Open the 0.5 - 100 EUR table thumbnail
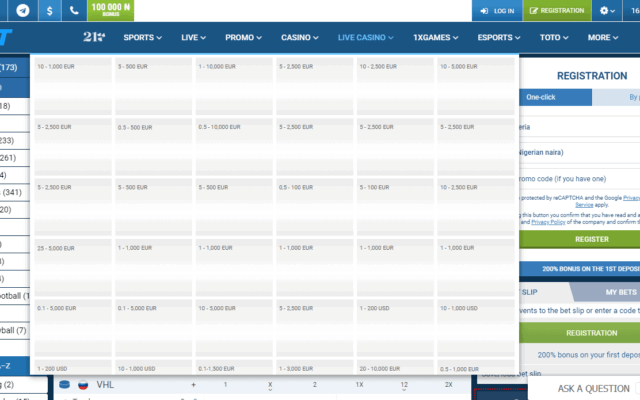The image size is (640, 400). [314, 207]
